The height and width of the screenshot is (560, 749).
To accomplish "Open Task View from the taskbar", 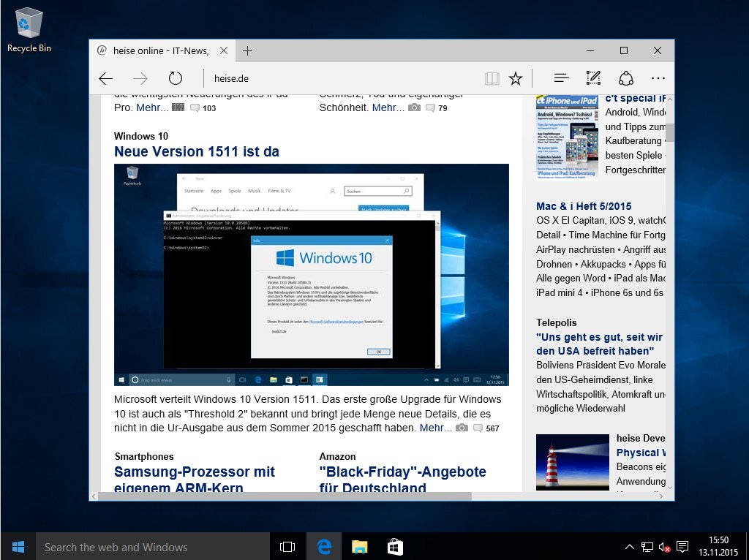I will click(x=287, y=547).
